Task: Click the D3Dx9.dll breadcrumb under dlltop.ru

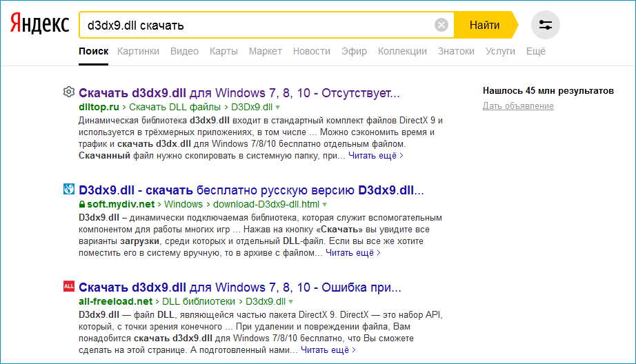Action: (252, 107)
